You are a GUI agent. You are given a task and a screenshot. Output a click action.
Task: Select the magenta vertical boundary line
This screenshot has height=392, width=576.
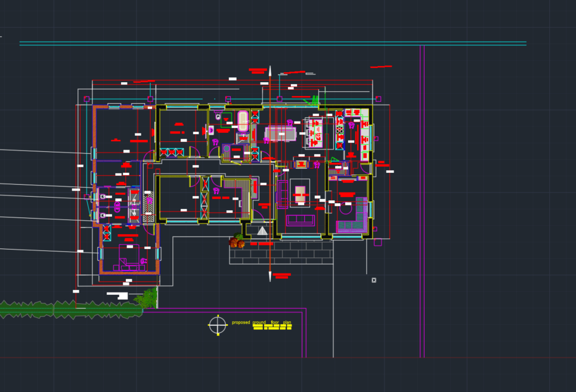(422, 203)
